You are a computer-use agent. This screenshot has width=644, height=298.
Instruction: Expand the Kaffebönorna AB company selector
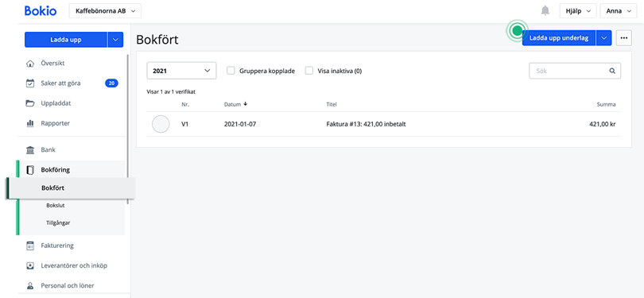tap(105, 11)
